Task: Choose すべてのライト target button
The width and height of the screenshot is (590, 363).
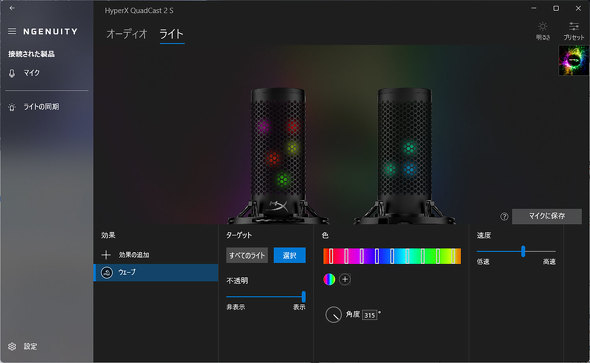Action: 247,255
